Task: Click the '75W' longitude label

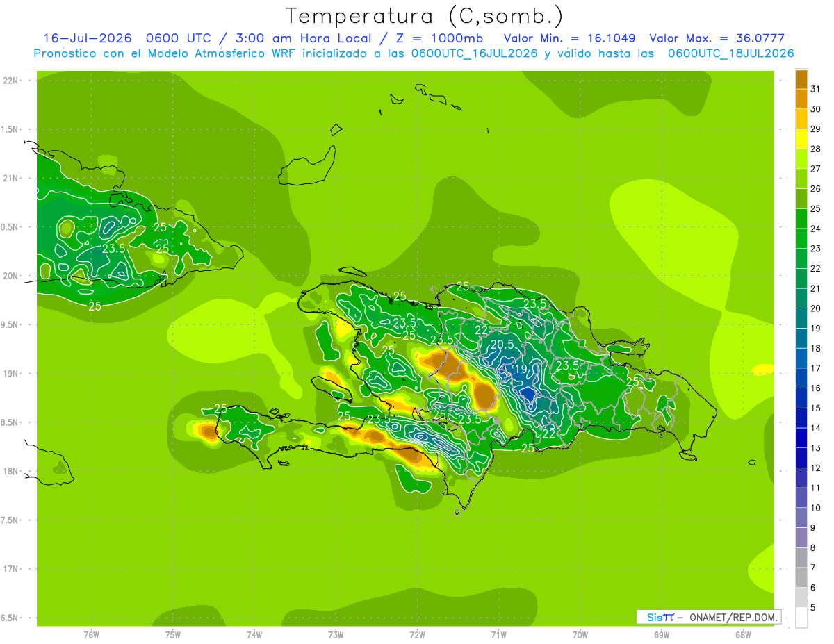Action: tap(172, 634)
